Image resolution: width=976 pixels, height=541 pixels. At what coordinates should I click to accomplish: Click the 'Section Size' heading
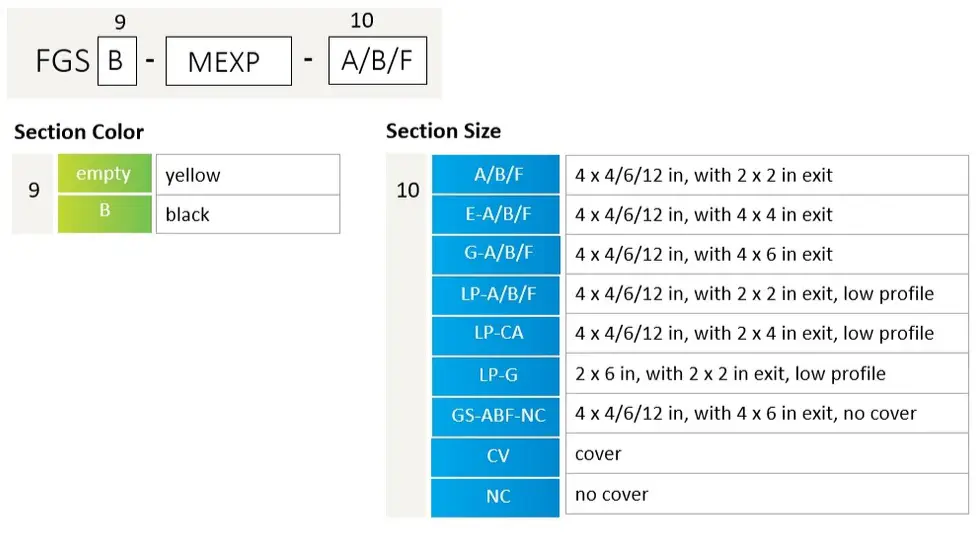pyautogui.click(x=443, y=131)
